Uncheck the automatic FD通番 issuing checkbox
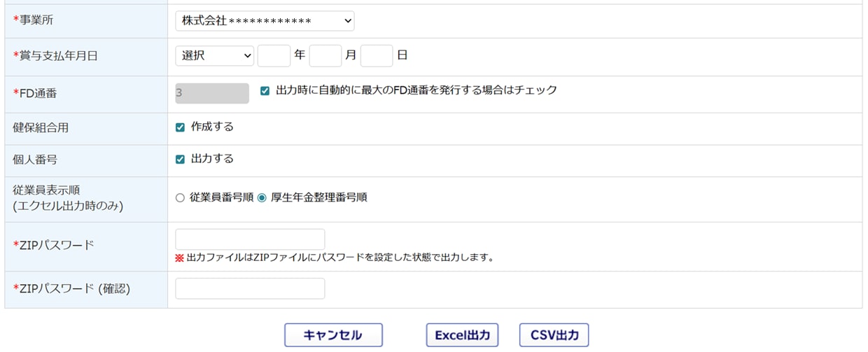This screenshot has height=352, width=868. click(x=265, y=91)
